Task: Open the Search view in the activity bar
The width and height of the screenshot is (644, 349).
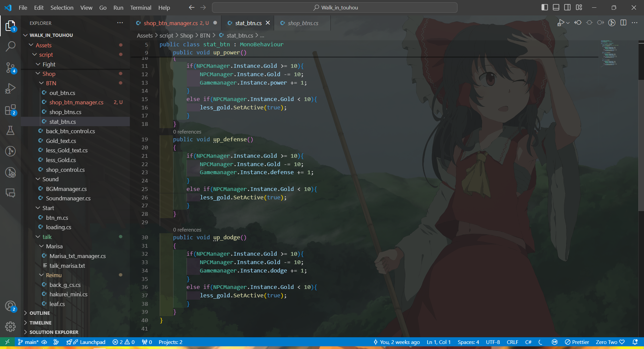Action: (10, 46)
